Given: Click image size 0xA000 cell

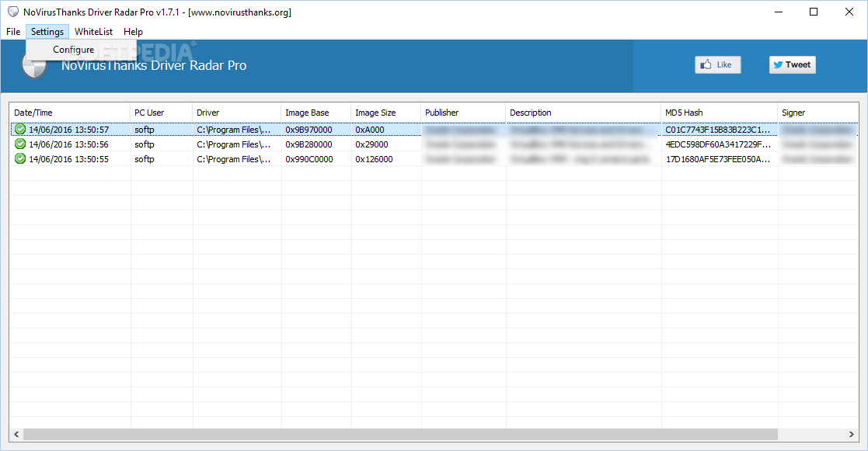Looking at the screenshot, I should [x=370, y=130].
